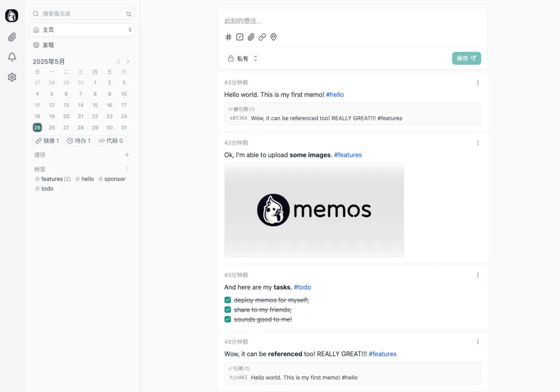Click tasks memo's 43分钟前 timestamp
This screenshot has width=560, height=392.
click(236, 275)
